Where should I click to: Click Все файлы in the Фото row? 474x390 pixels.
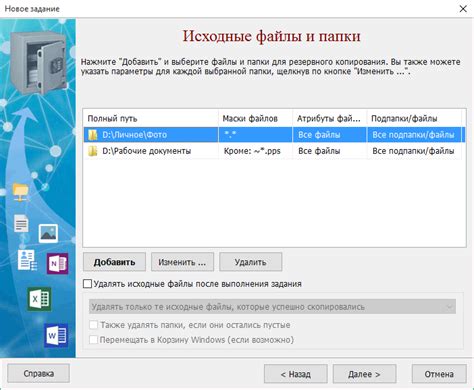coord(330,135)
